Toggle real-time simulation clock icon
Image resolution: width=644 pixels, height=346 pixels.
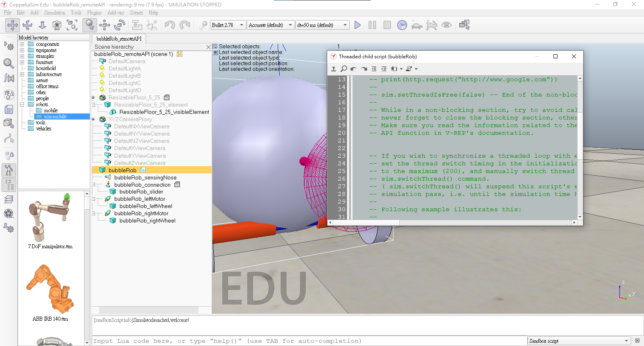click(402, 25)
